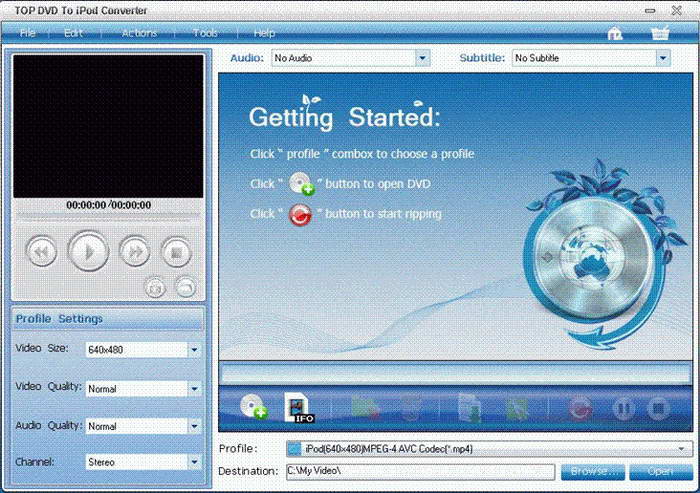
Task: Start ripping with the red toolbar button
Action: tap(579, 409)
